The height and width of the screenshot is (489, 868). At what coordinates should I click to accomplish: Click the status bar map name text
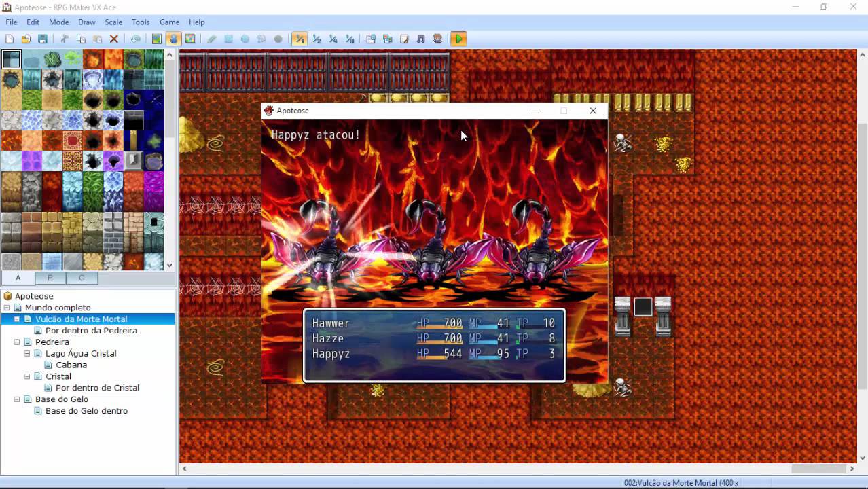681,483
